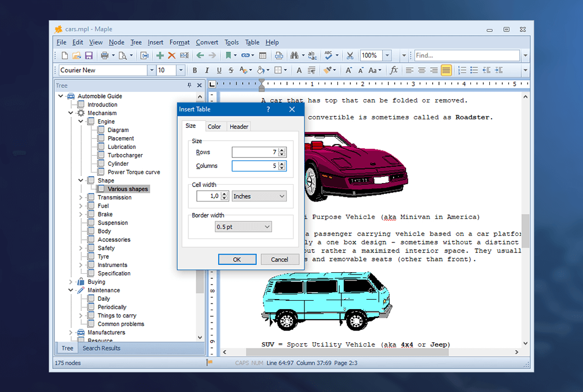
Task: Open the Insert menu
Action: pos(155,43)
